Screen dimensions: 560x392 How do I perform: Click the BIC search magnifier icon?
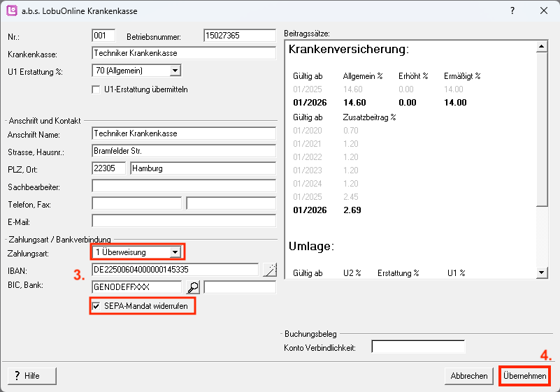coord(192,287)
